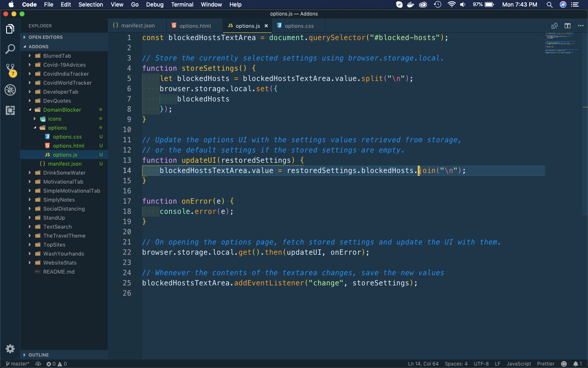588x368 pixels.
Task: Click the volume icon in menu bar
Action: click(x=463, y=4)
